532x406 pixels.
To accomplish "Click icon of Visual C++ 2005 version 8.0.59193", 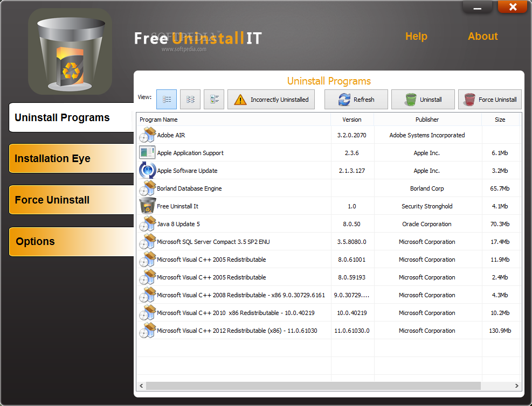I will 148,277.
